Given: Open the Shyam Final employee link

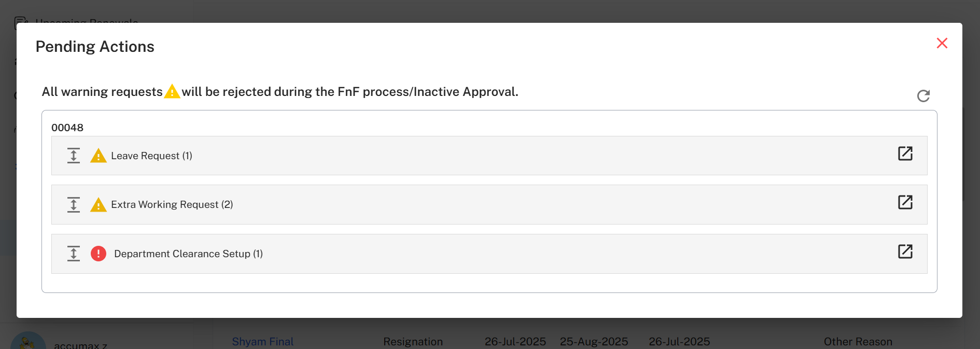Looking at the screenshot, I should tap(262, 341).
